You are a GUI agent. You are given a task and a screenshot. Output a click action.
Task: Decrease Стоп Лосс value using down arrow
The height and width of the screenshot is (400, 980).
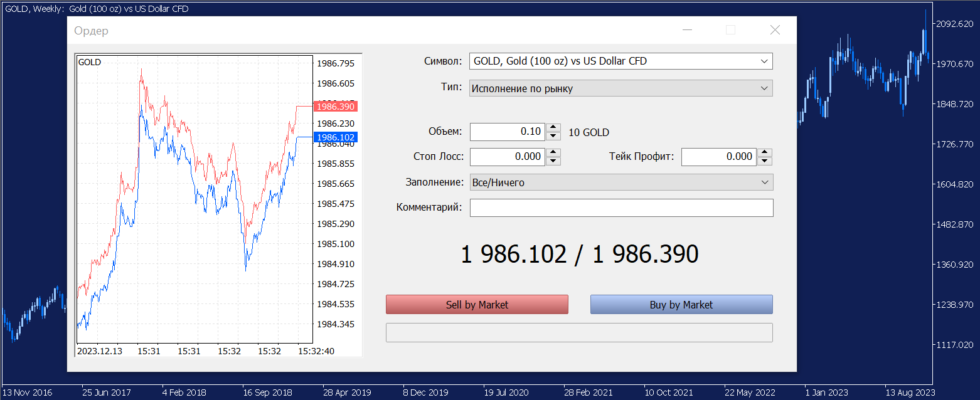pyautogui.click(x=553, y=161)
